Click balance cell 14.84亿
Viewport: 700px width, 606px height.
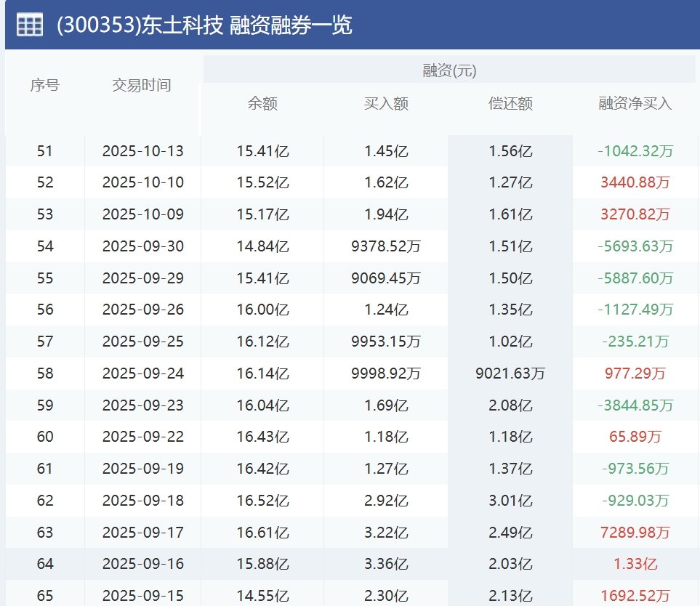click(x=262, y=246)
